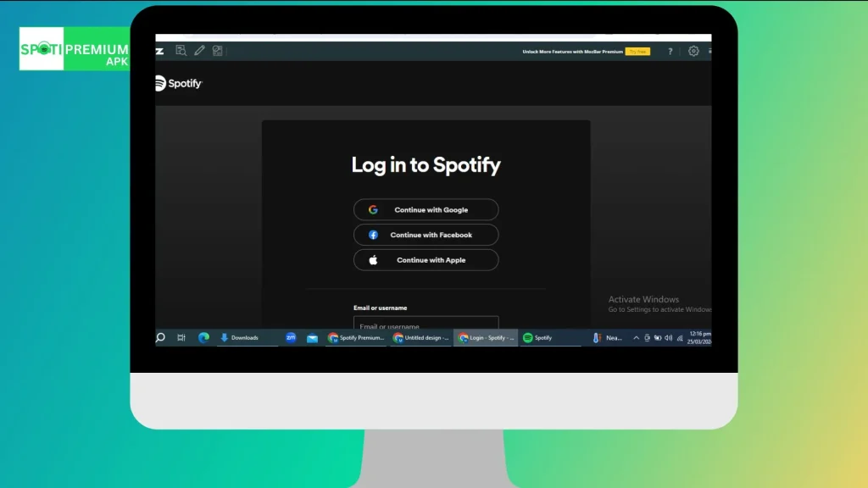Click the MozBar help question mark
This screenshot has height=488, width=868.
670,52
